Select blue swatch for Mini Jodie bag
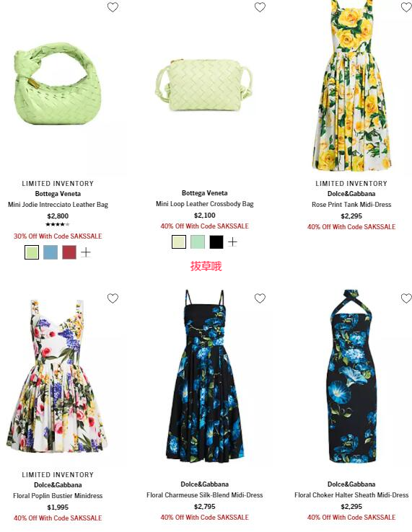412x532 pixels. pyautogui.click(x=51, y=252)
